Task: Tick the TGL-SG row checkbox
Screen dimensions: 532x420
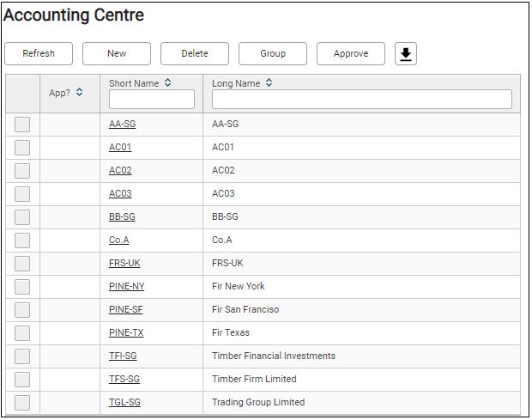Action: (x=22, y=402)
